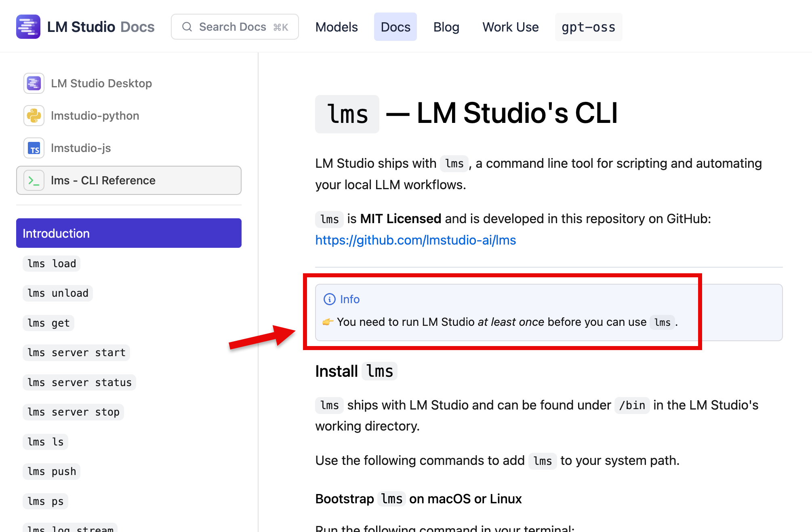The image size is (812, 532).
Task: Click the magnifier icon in the search bar
Action: [x=187, y=26]
